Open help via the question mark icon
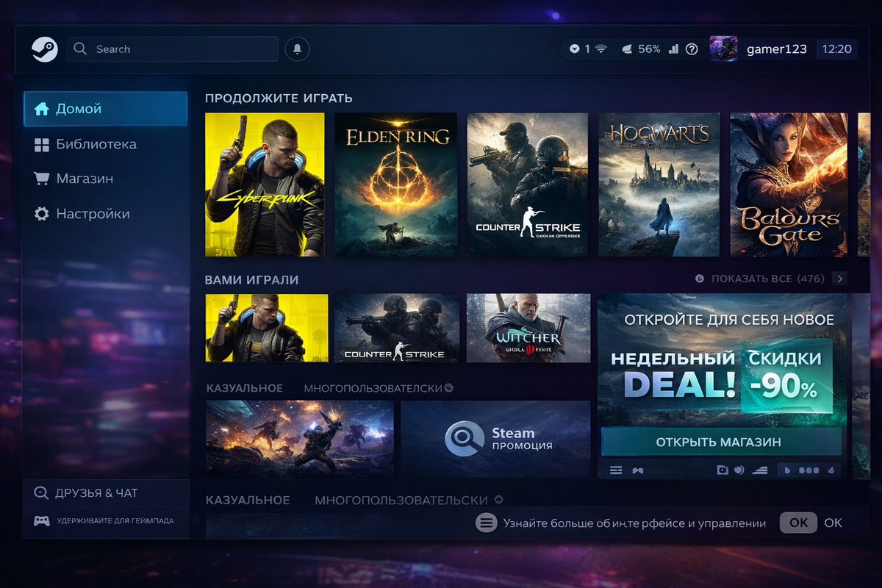Image resolution: width=882 pixels, height=588 pixels. pyautogui.click(x=692, y=49)
